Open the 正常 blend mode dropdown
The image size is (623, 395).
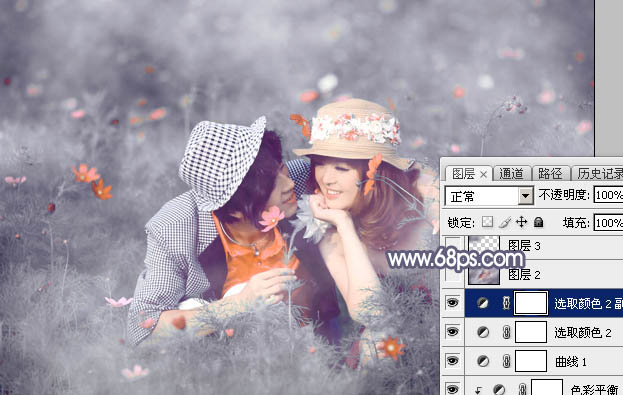[489, 196]
